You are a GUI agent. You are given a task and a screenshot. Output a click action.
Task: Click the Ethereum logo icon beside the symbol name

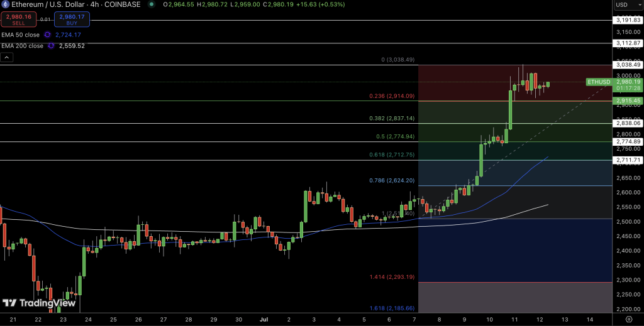(x=6, y=4)
